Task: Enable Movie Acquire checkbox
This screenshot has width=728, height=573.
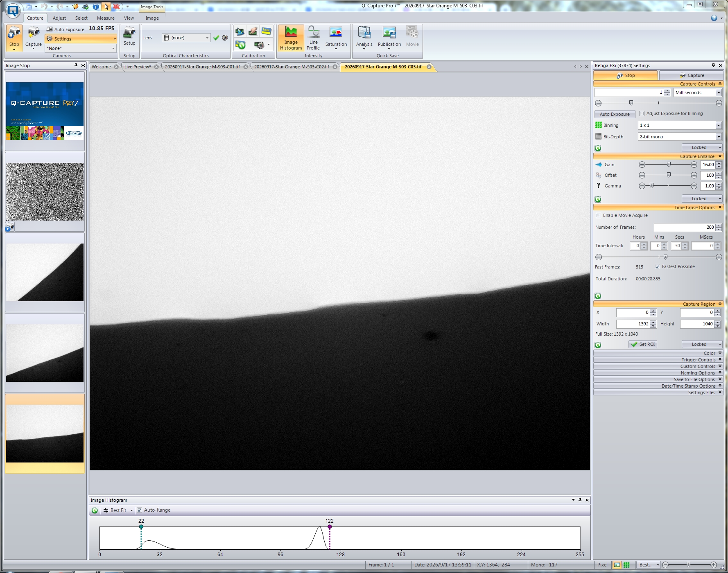Action: [599, 215]
